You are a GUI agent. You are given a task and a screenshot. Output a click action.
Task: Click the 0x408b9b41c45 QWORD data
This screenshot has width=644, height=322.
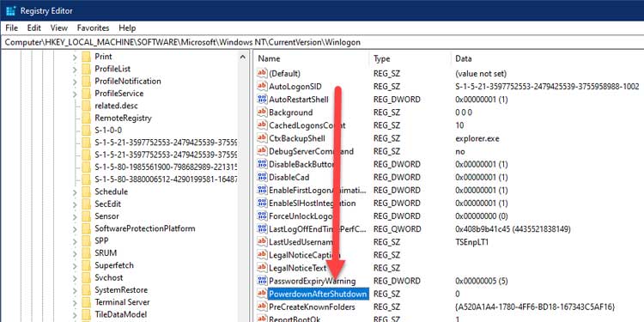[x=513, y=228]
